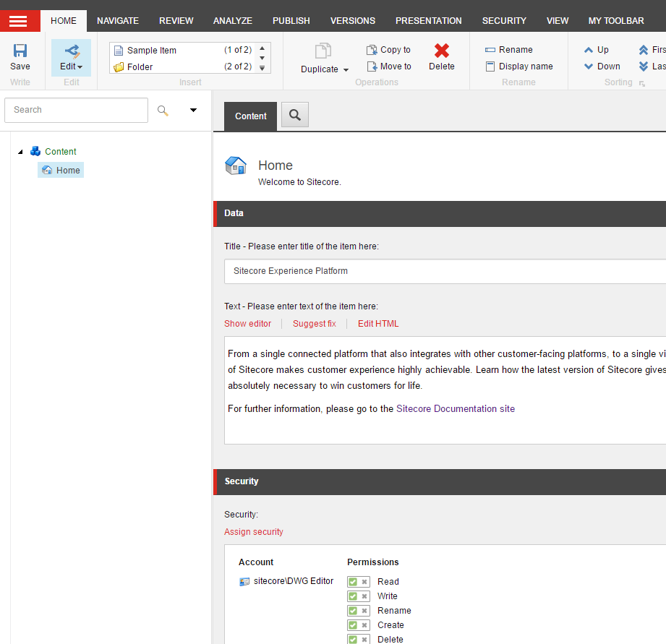
Task: Click the Suggest fix link
Action: [315, 324]
